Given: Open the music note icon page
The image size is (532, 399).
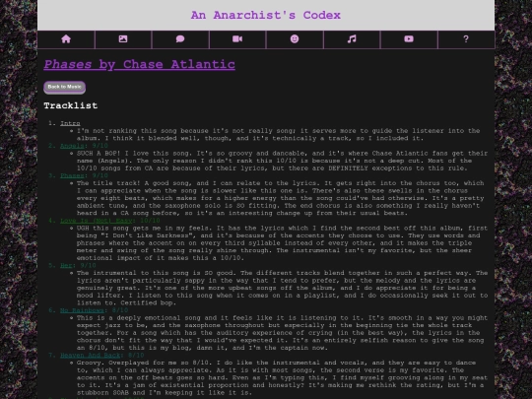Looking at the screenshot, I should point(352,39).
